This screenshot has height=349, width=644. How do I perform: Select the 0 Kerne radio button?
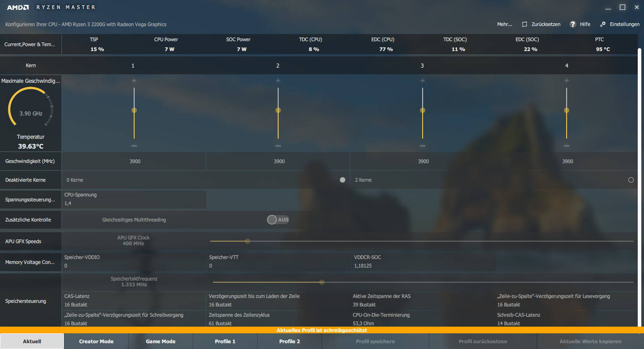click(343, 180)
